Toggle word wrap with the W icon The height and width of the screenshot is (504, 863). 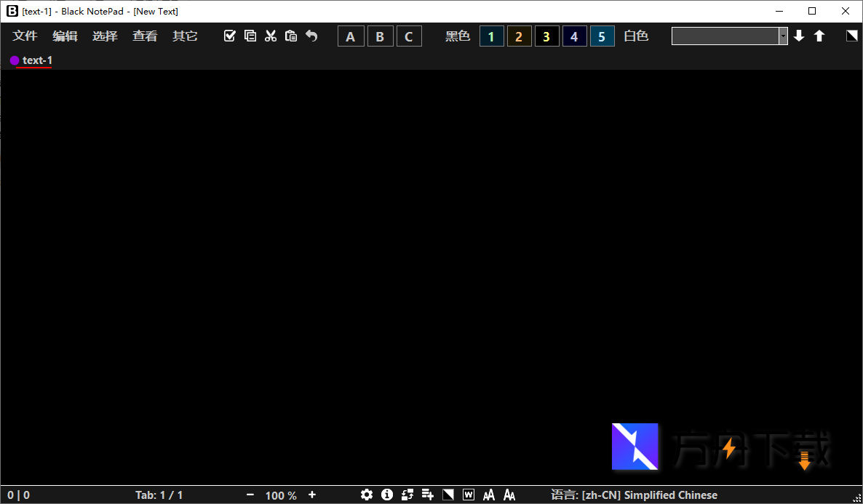click(x=468, y=495)
